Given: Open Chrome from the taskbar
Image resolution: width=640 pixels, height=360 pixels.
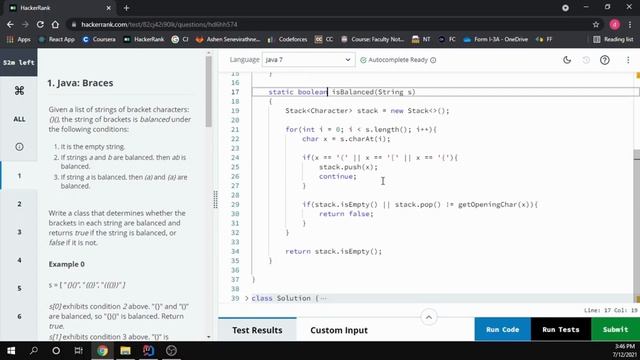Looking at the screenshot, I should tap(102, 351).
